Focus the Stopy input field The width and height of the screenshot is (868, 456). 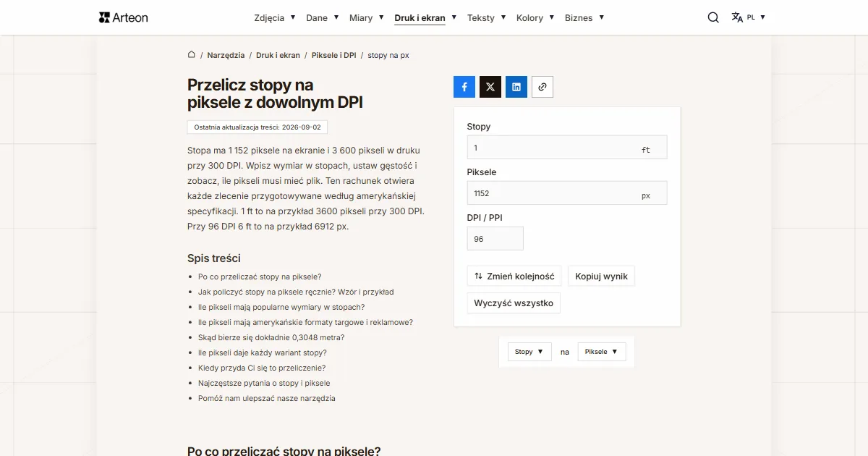tap(567, 148)
